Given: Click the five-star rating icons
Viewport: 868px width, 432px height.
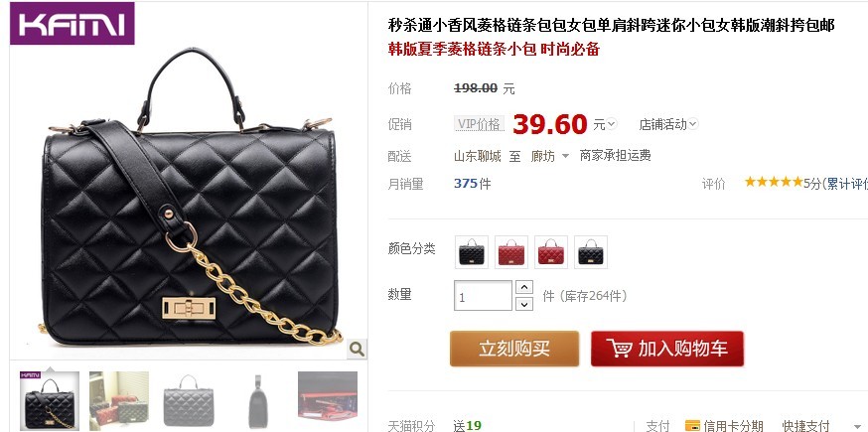Looking at the screenshot, I should [774, 182].
